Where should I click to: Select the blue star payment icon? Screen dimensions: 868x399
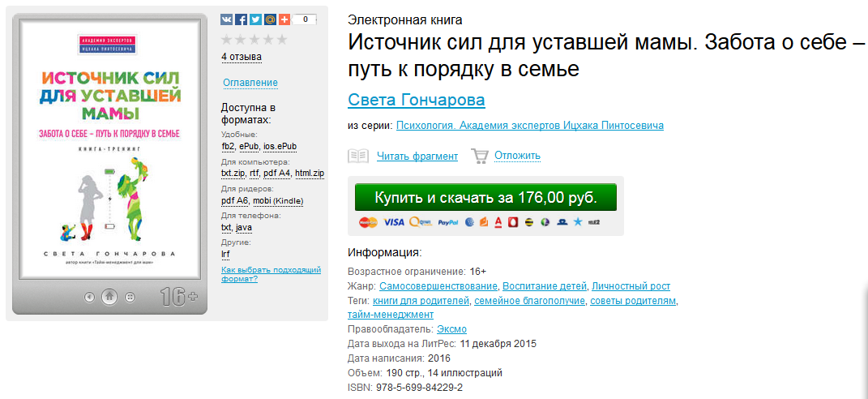[578, 222]
